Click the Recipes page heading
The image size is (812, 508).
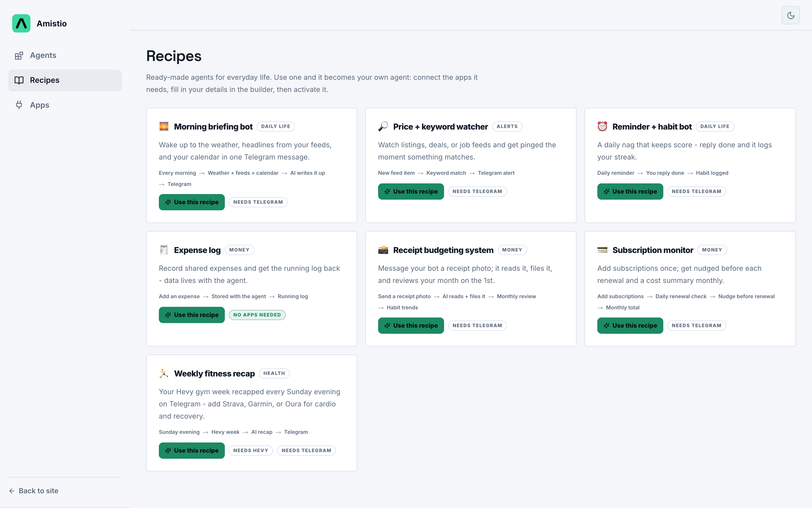(174, 56)
